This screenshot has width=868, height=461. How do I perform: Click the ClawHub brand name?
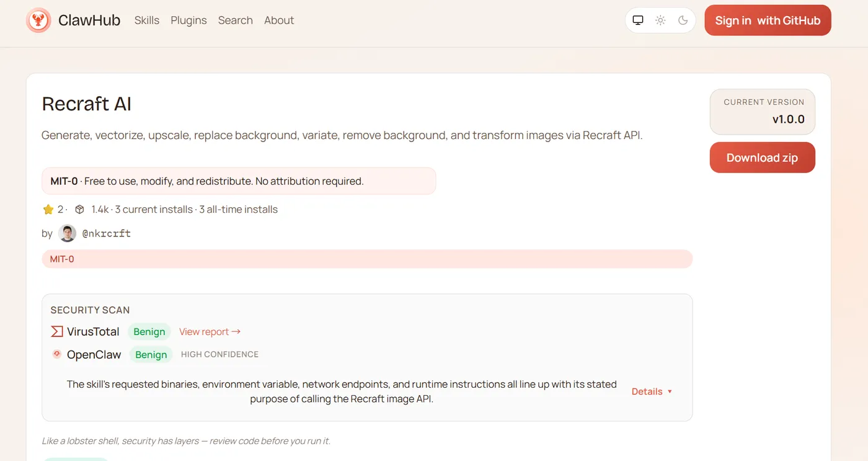point(89,20)
